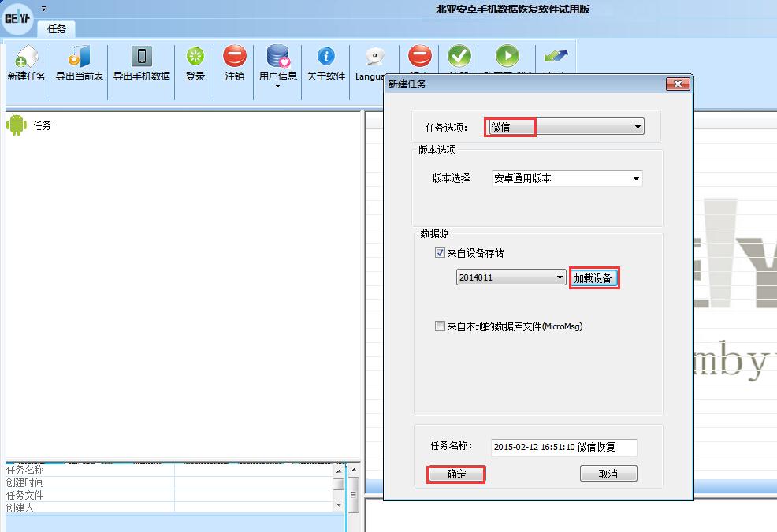Click the outer panel's scrollbar thumb with grip lines
777x532 pixels.
[353, 494]
